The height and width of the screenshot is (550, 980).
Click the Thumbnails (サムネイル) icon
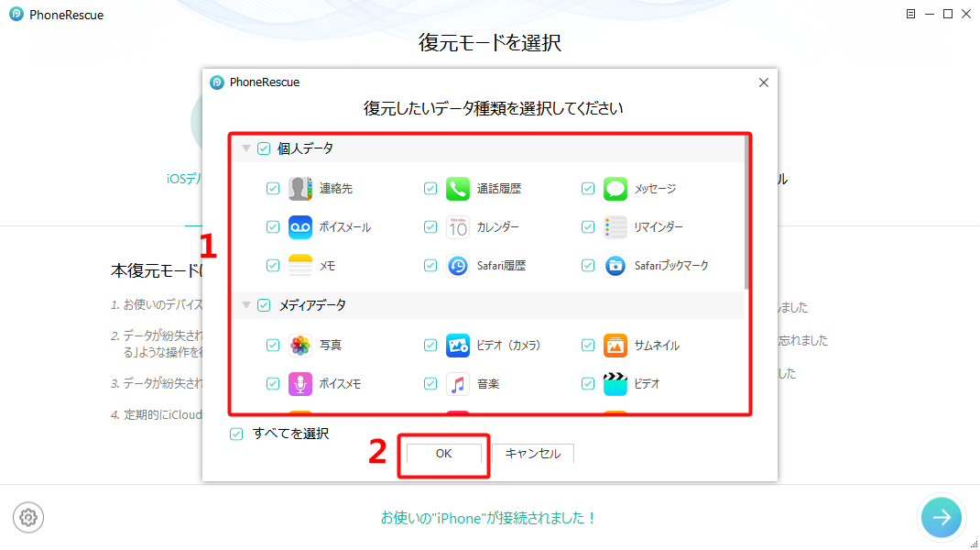(615, 345)
